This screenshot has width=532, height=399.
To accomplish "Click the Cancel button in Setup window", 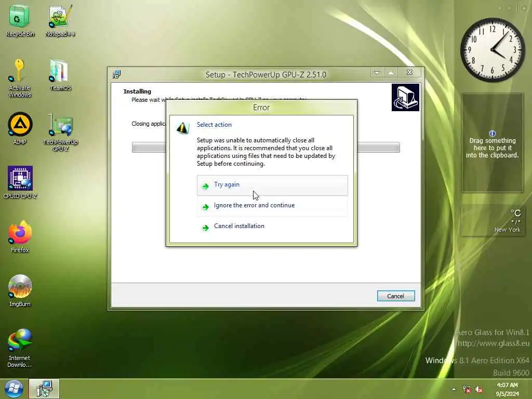I will coord(395,296).
